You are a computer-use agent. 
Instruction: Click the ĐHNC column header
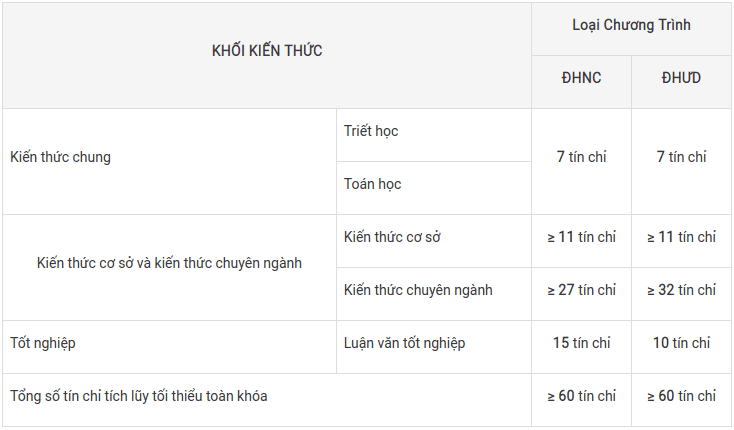point(581,78)
